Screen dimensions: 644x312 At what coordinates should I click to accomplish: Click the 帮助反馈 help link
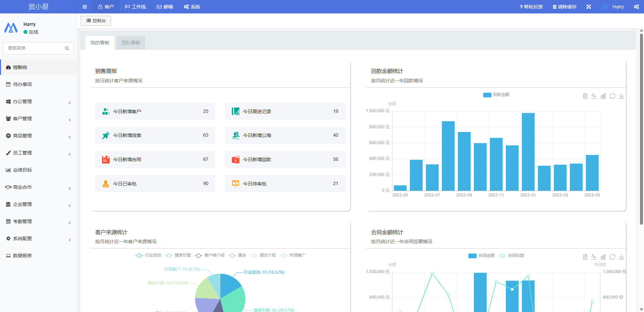click(531, 7)
